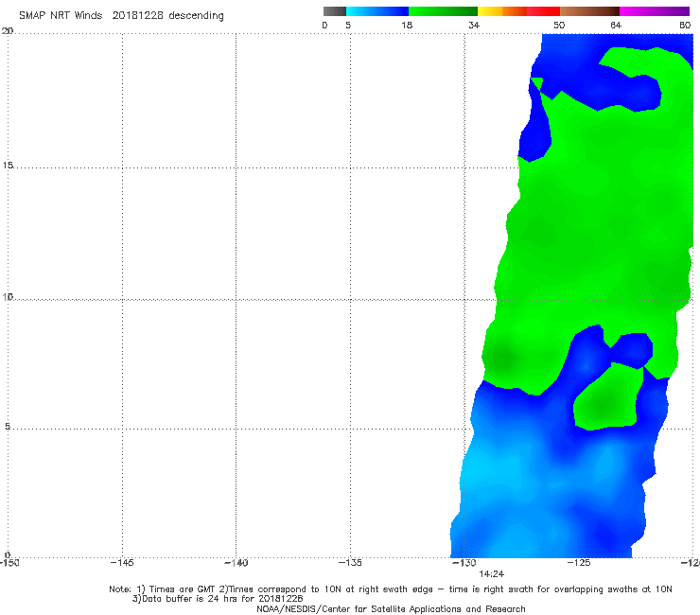Click the magenta-purple segment of the color bar
The height and width of the screenshot is (615, 700).
click(x=655, y=11)
